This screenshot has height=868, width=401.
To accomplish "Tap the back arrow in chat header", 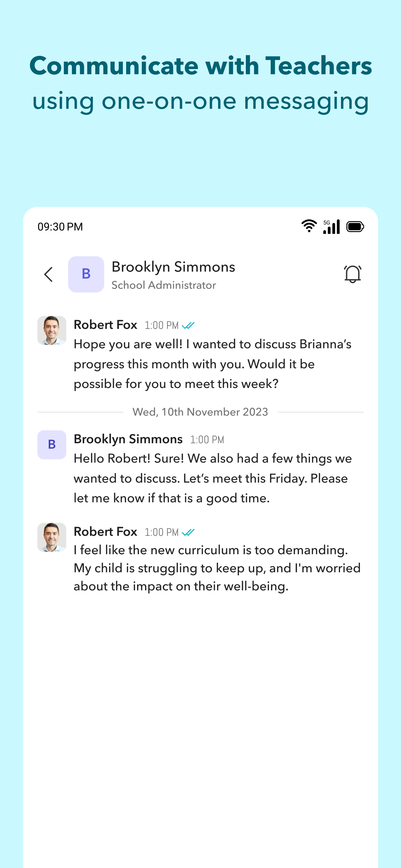I will pyautogui.click(x=48, y=274).
